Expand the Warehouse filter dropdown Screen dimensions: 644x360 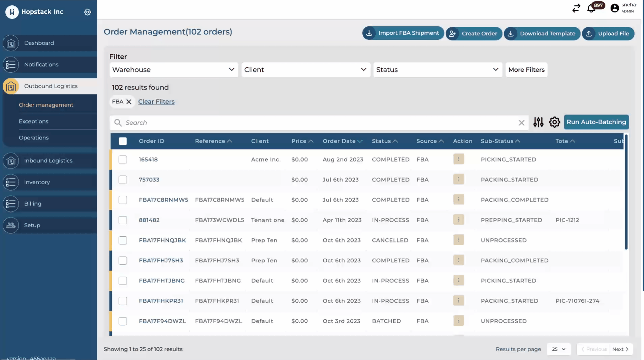[x=174, y=70]
